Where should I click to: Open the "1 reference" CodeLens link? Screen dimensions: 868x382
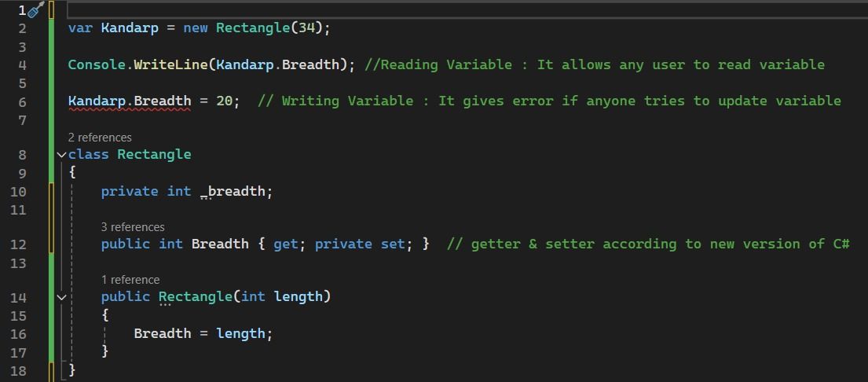tap(130, 280)
